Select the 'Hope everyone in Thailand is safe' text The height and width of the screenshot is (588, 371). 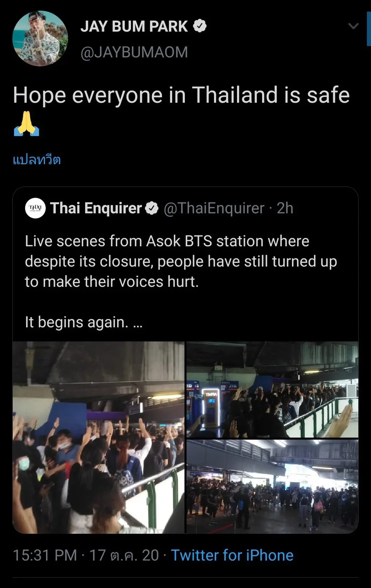click(181, 95)
